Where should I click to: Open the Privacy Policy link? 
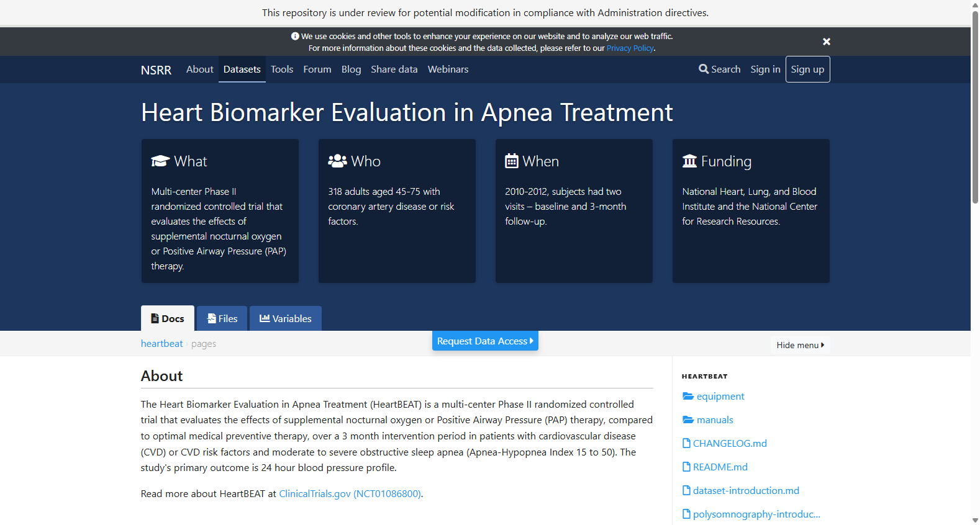click(x=630, y=48)
